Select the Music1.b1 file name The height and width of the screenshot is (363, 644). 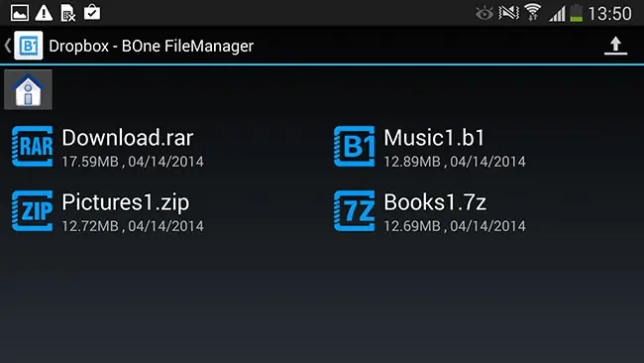pos(434,138)
